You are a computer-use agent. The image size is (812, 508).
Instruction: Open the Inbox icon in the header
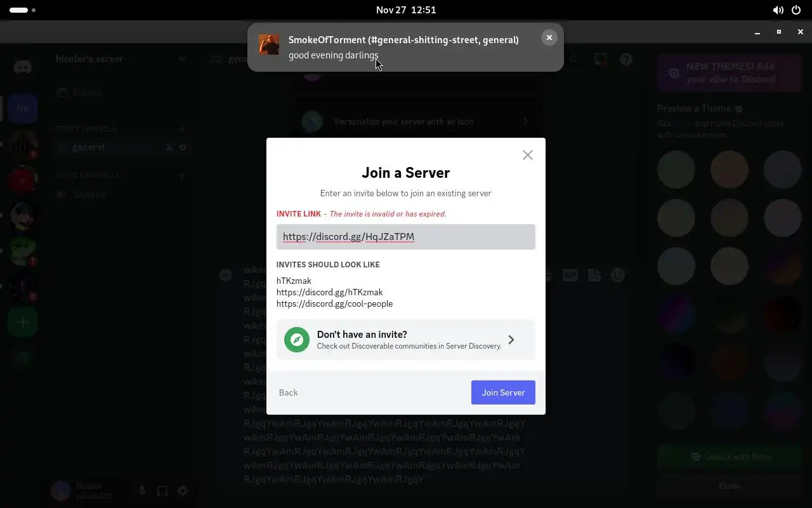[x=600, y=59]
